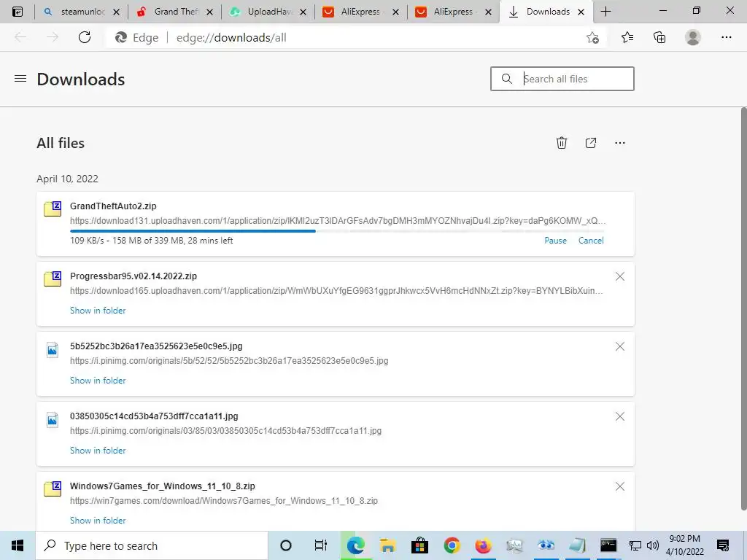Close the UploadHaven tab
The width and height of the screenshot is (747, 560).
[x=303, y=12]
